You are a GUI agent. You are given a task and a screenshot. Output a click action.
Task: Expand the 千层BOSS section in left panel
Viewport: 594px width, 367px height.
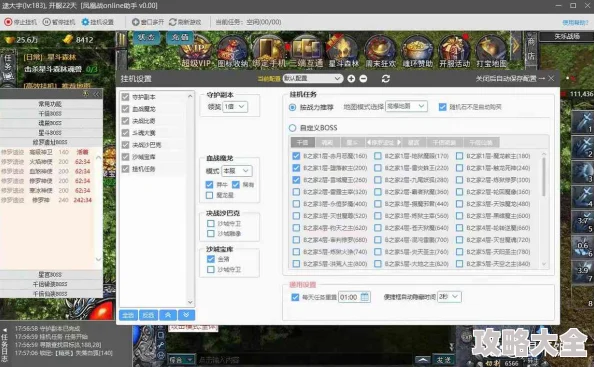coord(50,113)
